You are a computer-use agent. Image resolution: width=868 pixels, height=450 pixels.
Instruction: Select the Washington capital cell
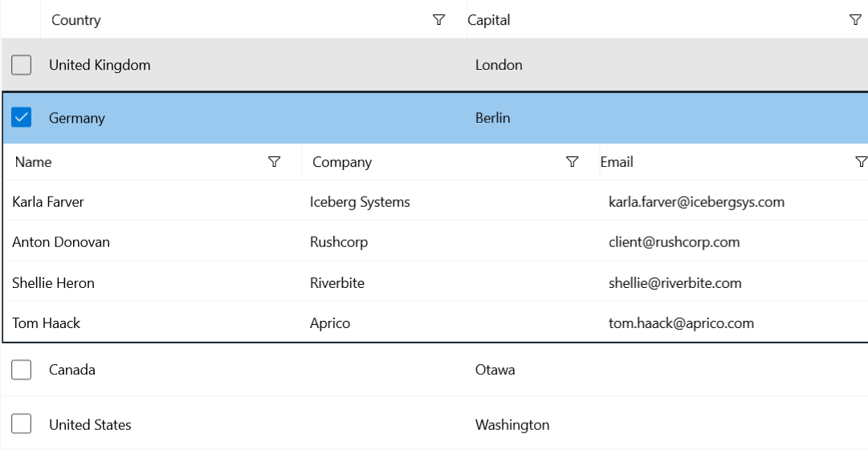click(512, 424)
